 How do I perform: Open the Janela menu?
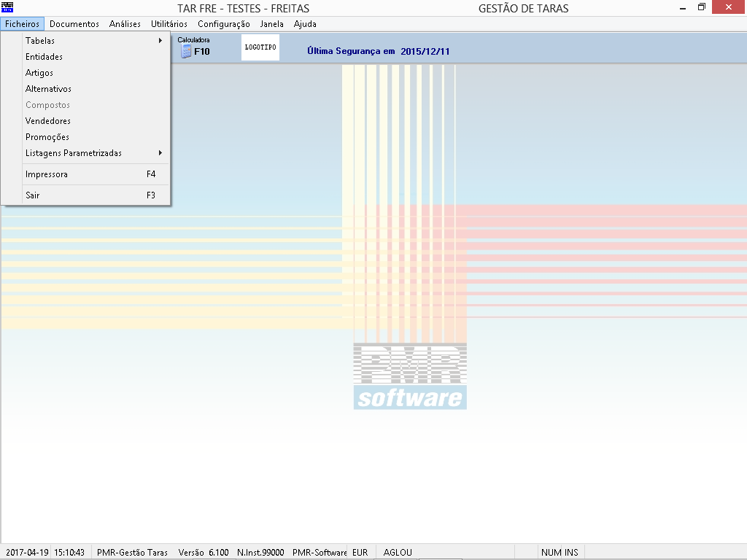(272, 24)
